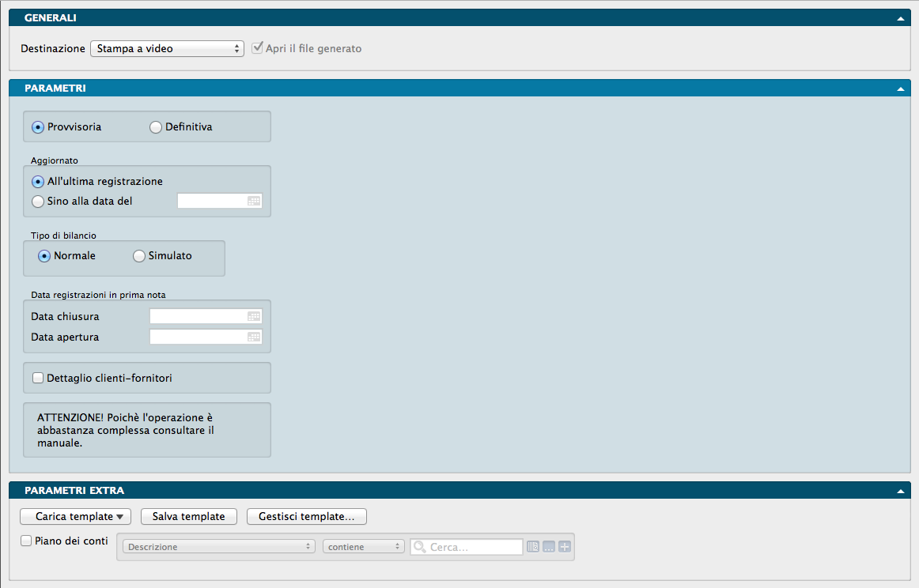Screen dimensions: 919x588
Task: Click the ellipsis icon in the filter row
Action: tap(549, 547)
